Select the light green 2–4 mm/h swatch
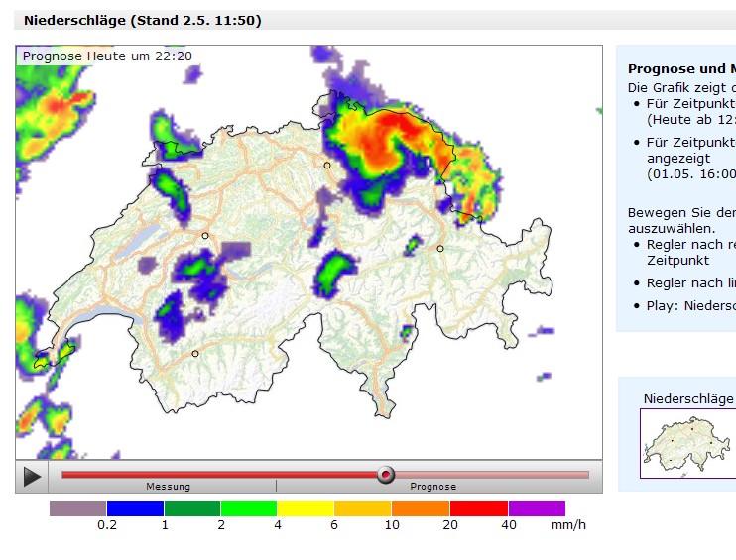This screenshot has width=736, height=560. (x=248, y=508)
